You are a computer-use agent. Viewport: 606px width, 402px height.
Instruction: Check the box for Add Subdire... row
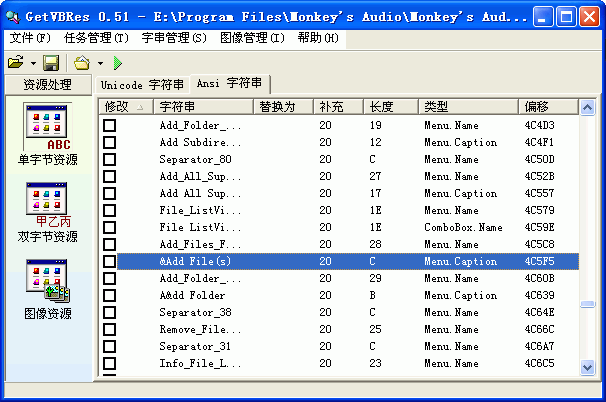(110, 142)
